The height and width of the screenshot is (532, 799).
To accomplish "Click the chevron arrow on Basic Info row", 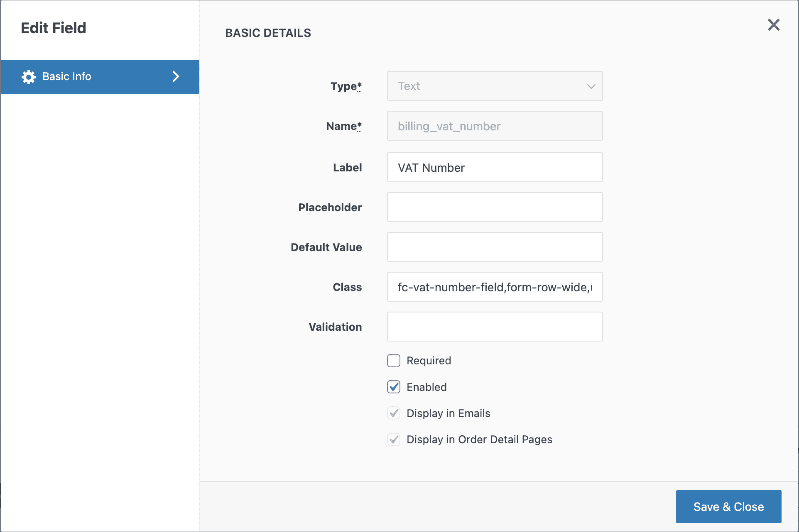I will pyautogui.click(x=176, y=77).
